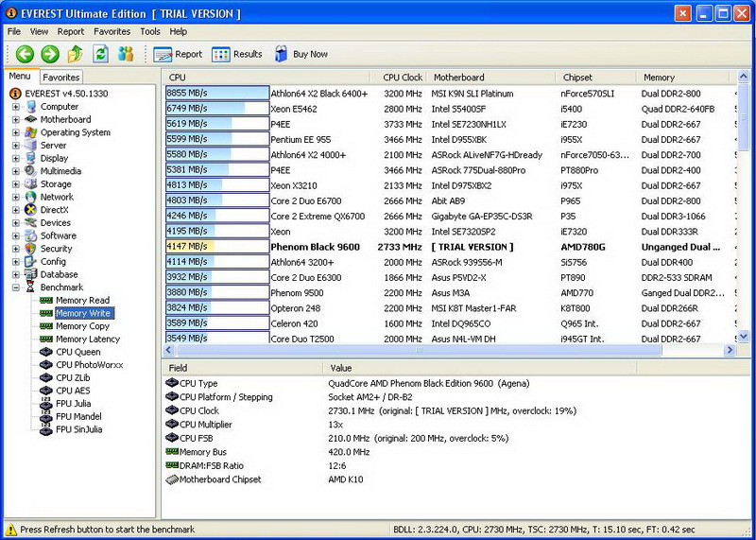Open the CPU PhotoWorxx benchmark
The height and width of the screenshot is (540, 756).
click(x=89, y=365)
